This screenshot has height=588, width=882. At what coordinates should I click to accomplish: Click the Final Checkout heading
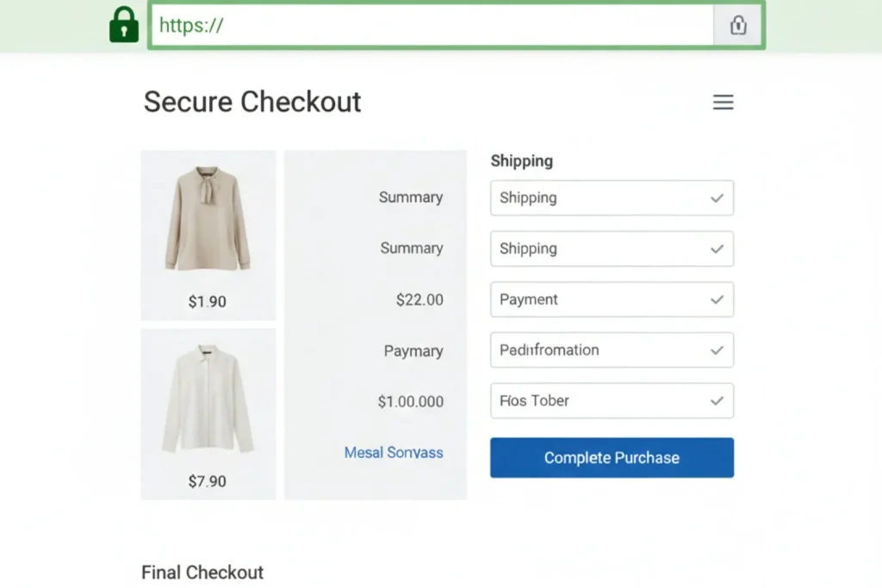pyautogui.click(x=202, y=573)
